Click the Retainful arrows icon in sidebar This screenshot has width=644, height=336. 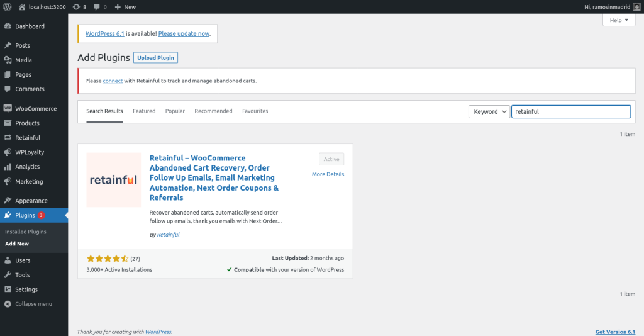click(x=8, y=138)
